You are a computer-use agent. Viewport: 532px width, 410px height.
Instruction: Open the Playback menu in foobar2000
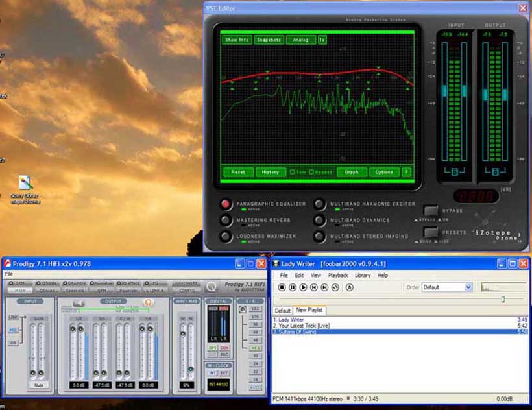tap(338, 275)
